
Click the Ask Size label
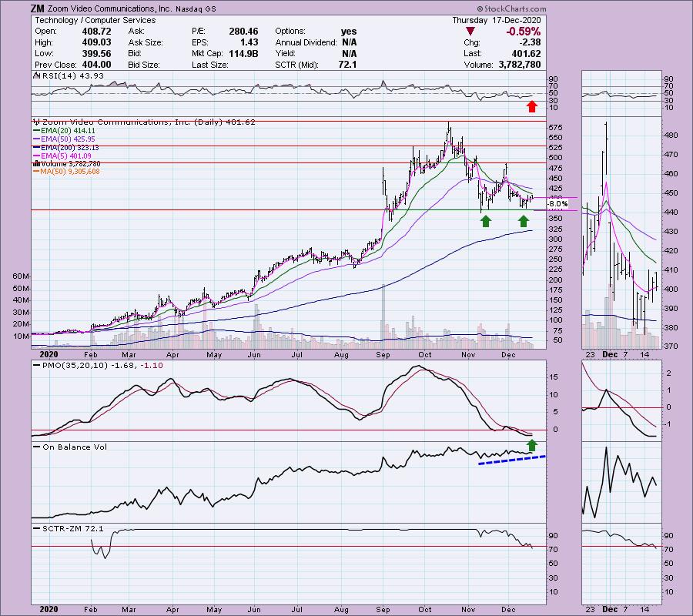[146, 42]
